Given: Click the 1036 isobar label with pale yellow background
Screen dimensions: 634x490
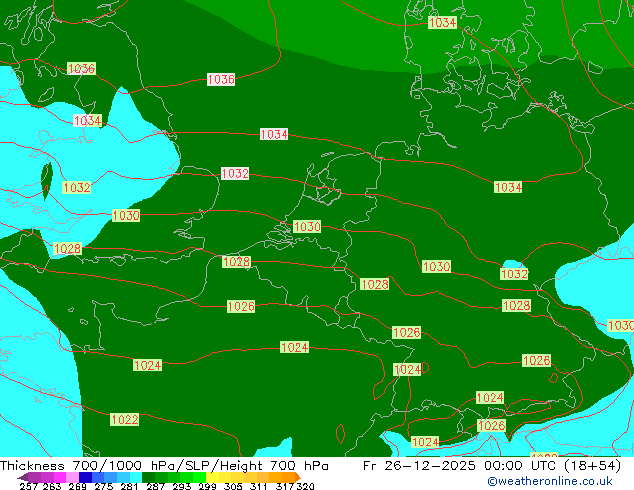Looking at the screenshot, I should click(x=81, y=68).
